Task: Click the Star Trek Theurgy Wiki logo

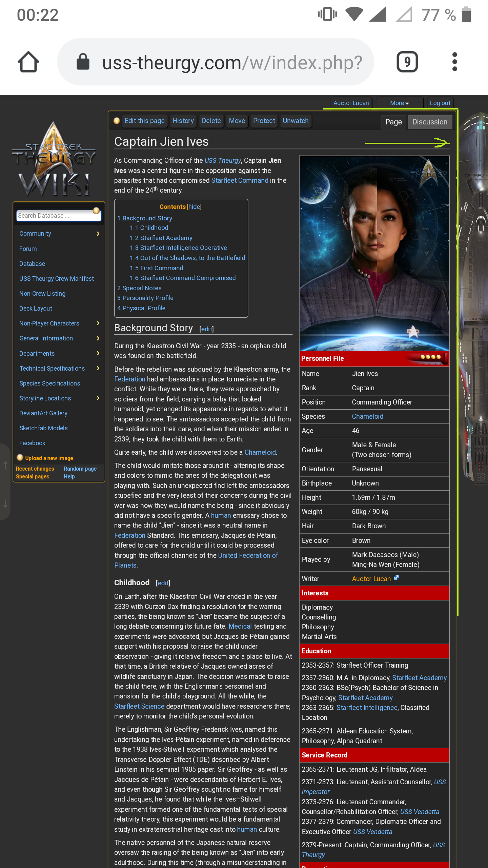Action: [x=54, y=159]
